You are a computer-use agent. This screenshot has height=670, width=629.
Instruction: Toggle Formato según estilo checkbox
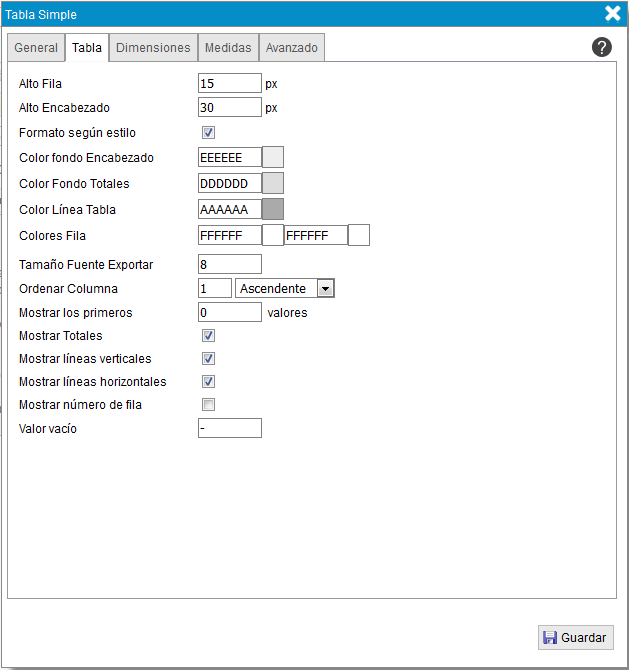pos(209,132)
